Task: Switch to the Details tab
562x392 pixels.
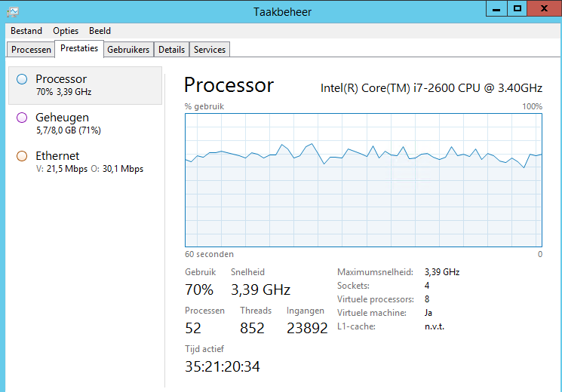Action: coord(172,50)
